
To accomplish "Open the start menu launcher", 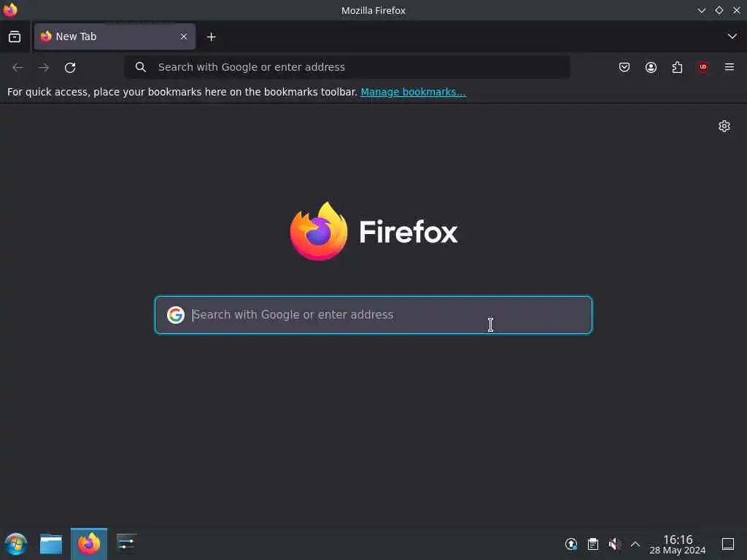I will [x=16, y=544].
